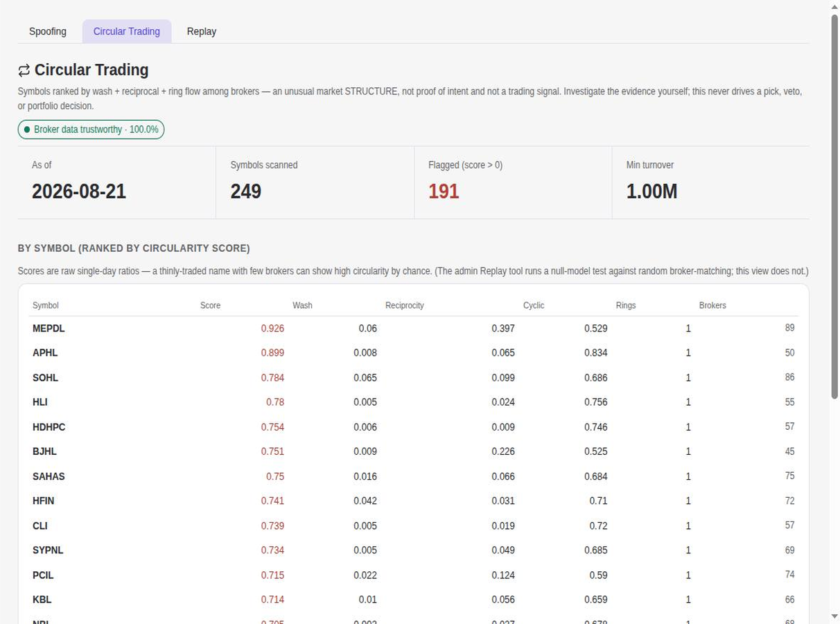The width and height of the screenshot is (840, 624).
Task: Click HFIN wash value 0.042
Action: (x=365, y=501)
